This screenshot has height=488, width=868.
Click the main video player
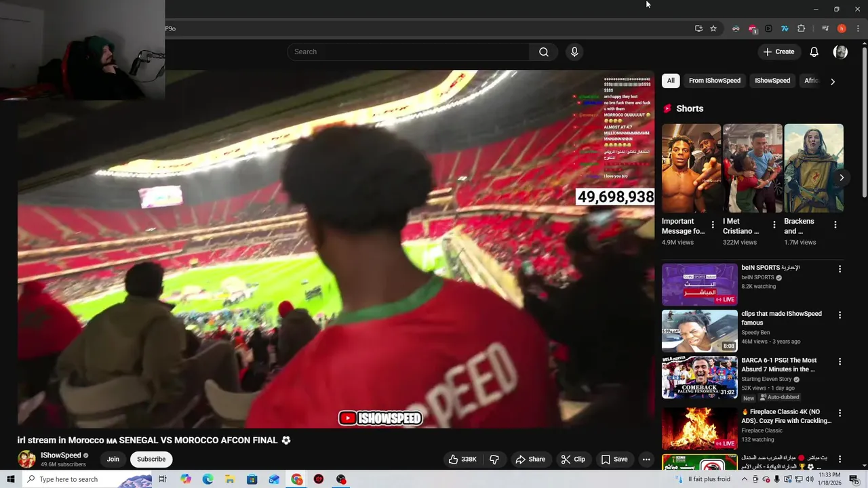336,249
